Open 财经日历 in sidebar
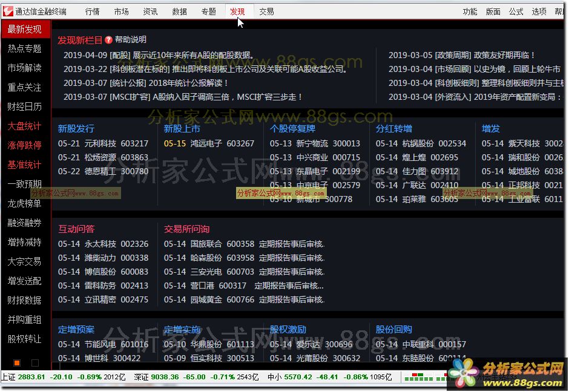 [x=25, y=106]
